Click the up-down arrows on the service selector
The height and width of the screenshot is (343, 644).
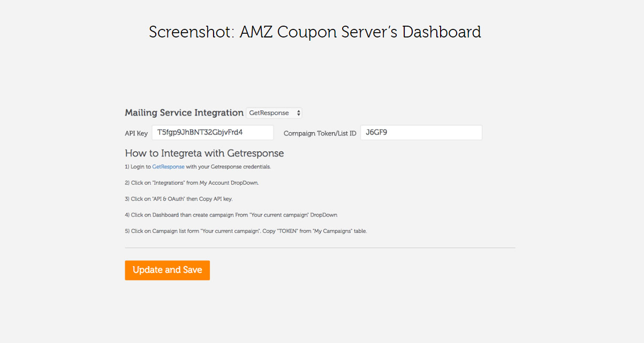298,113
